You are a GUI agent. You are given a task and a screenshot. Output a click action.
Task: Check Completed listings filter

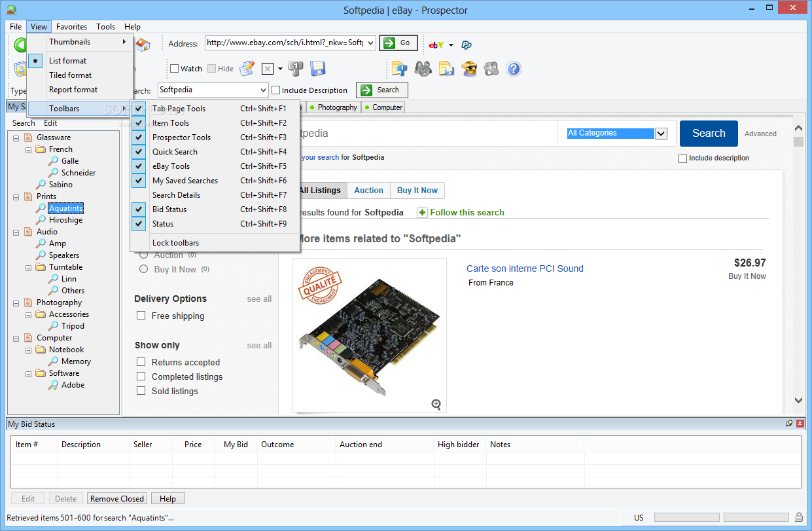pyautogui.click(x=141, y=376)
